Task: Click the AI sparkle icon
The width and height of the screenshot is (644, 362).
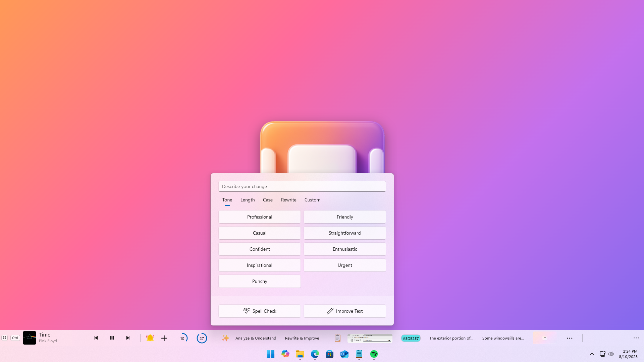Action: click(x=225, y=338)
